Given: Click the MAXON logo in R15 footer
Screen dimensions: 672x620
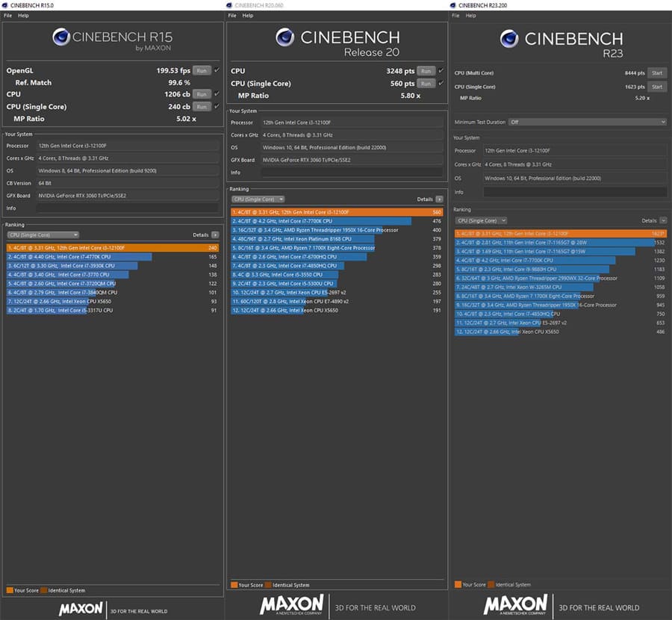Looking at the screenshot, I should tap(81, 609).
